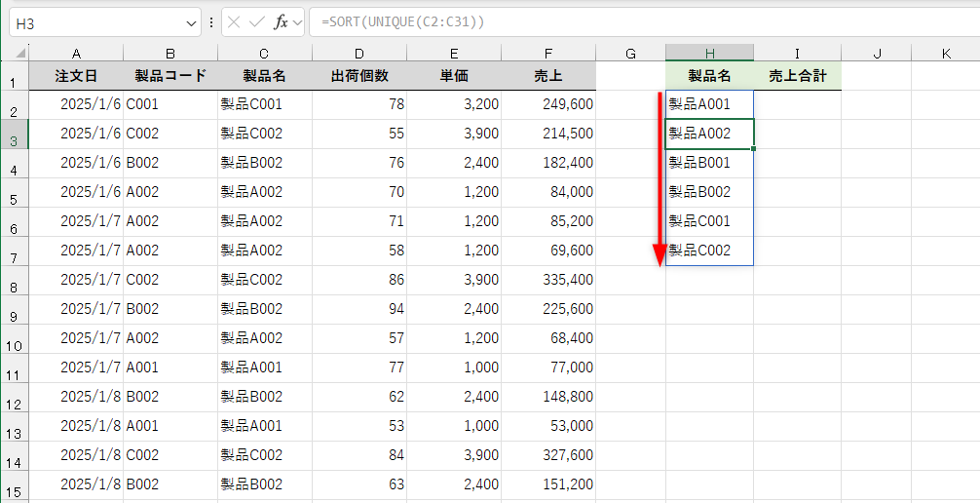Select column G header
The image size is (980, 503).
[x=630, y=54]
